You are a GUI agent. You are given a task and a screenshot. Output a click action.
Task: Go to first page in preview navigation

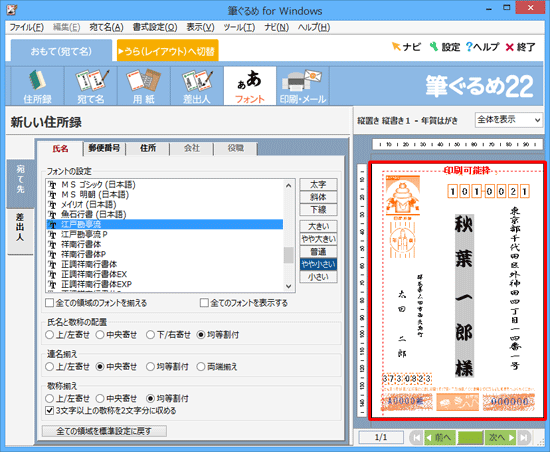tap(416, 437)
